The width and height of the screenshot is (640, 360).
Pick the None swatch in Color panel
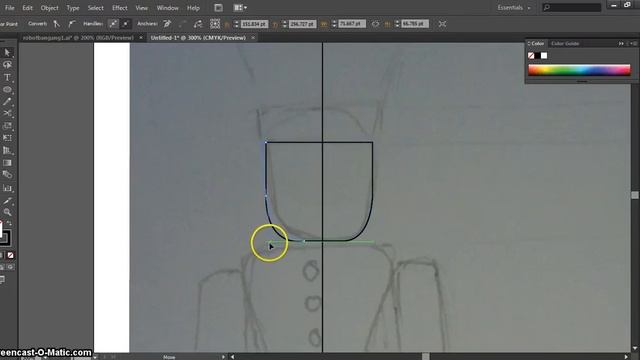pos(531,56)
